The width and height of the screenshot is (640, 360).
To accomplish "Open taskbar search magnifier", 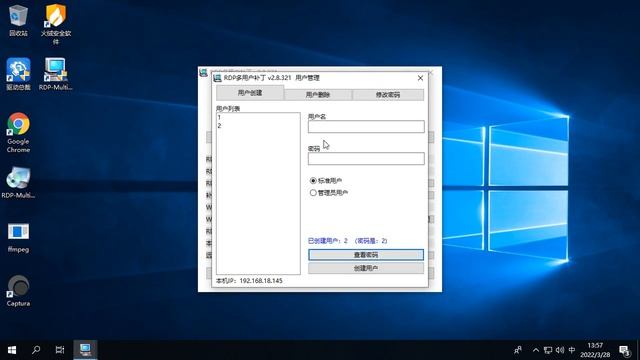I will point(36,350).
